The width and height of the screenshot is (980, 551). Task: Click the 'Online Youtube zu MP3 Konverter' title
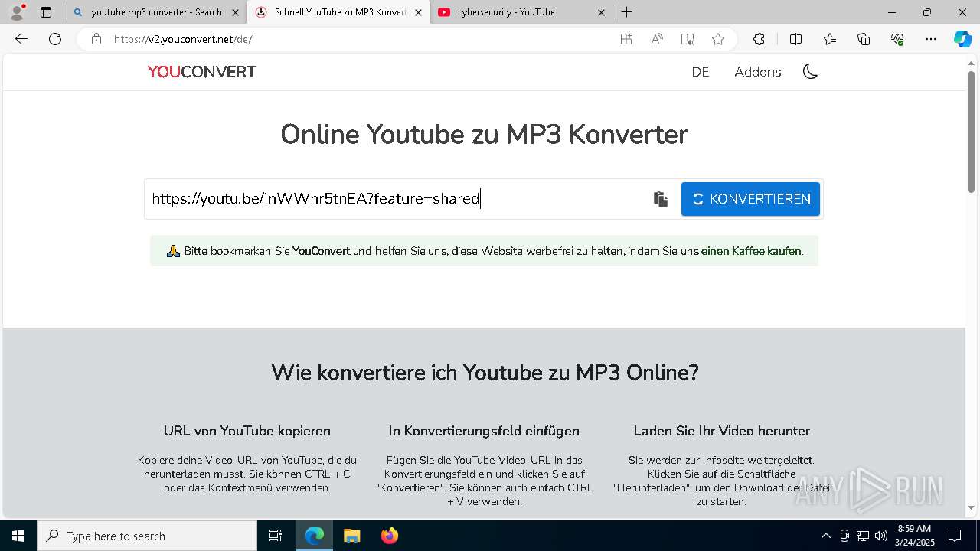click(x=484, y=134)
